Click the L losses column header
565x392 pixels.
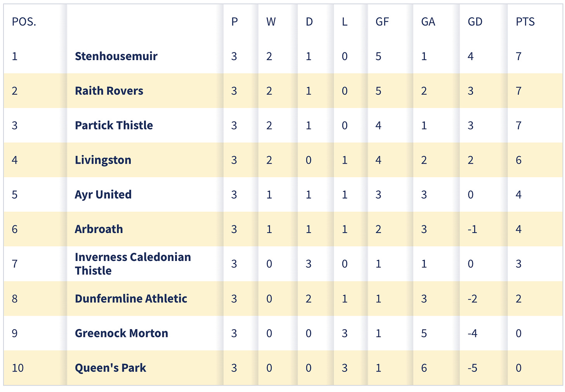345,22
